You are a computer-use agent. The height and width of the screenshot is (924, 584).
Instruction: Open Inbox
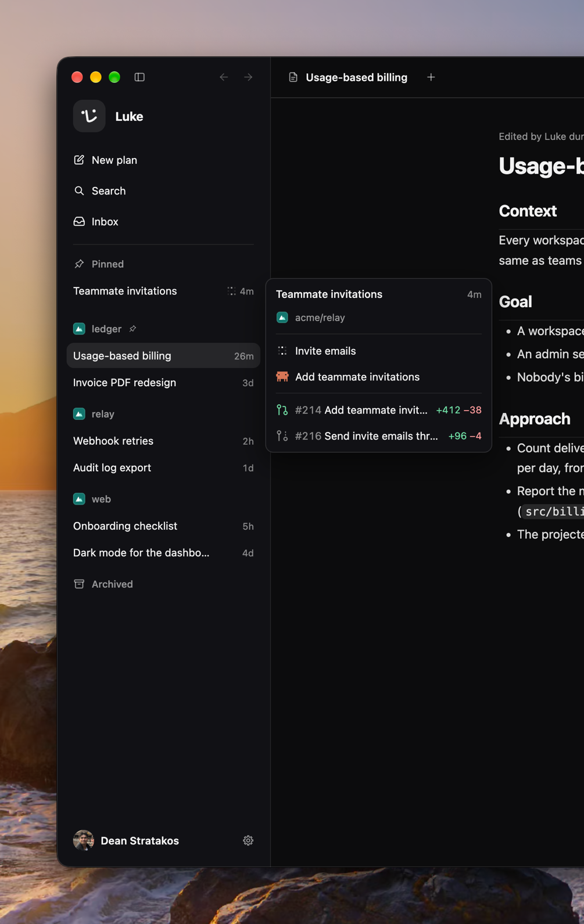163,221
